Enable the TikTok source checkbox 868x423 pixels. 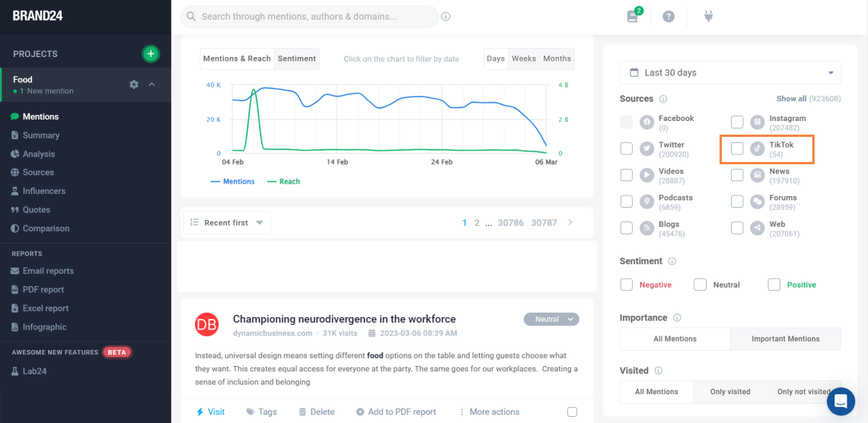point(737,148)
